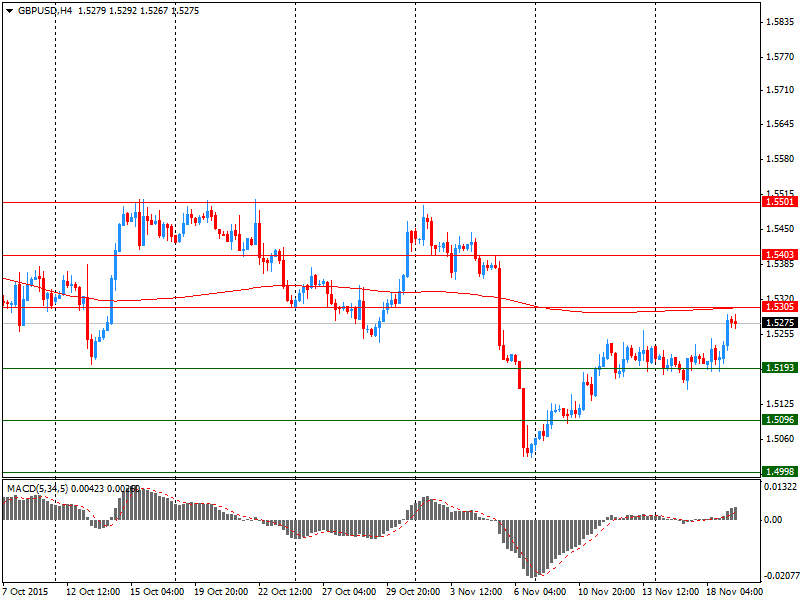Click the 1.5125 price scale value
The image size is (800, 600).
(780, 404)
